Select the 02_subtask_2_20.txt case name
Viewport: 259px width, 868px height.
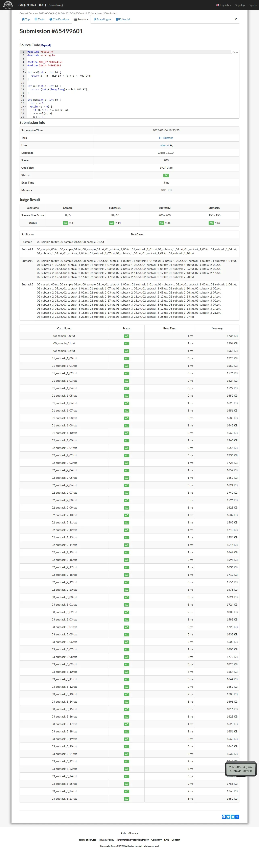pyautogui.click(x=64, y=590)
